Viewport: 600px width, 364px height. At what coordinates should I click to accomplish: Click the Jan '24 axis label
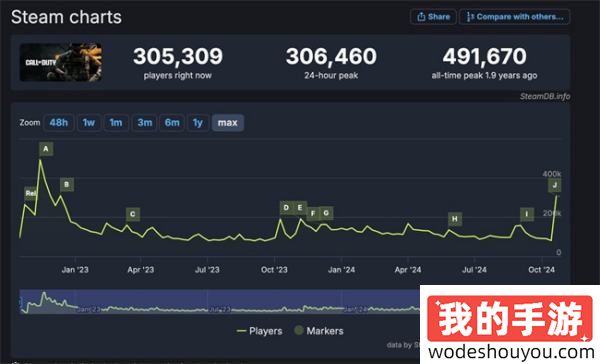(341, 270)
